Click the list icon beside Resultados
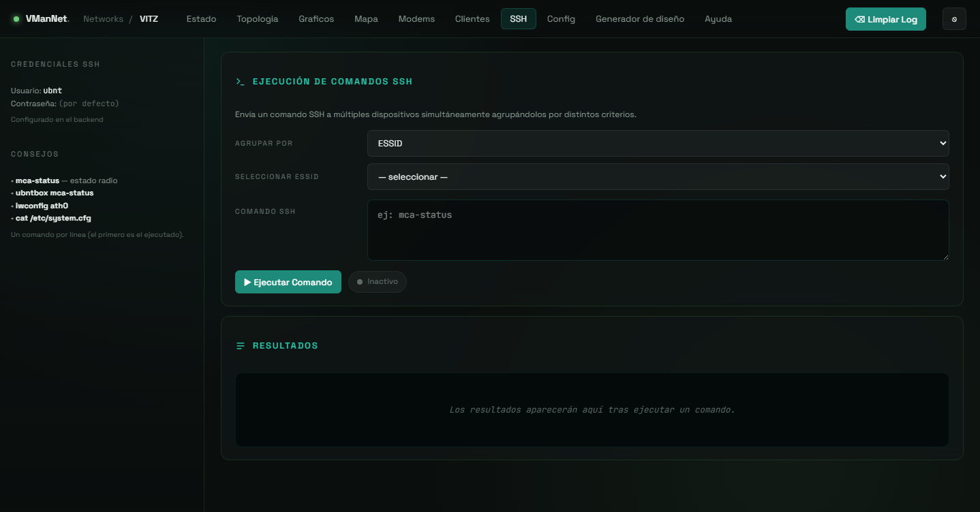 pyautogui.click(x=240, y=346)
